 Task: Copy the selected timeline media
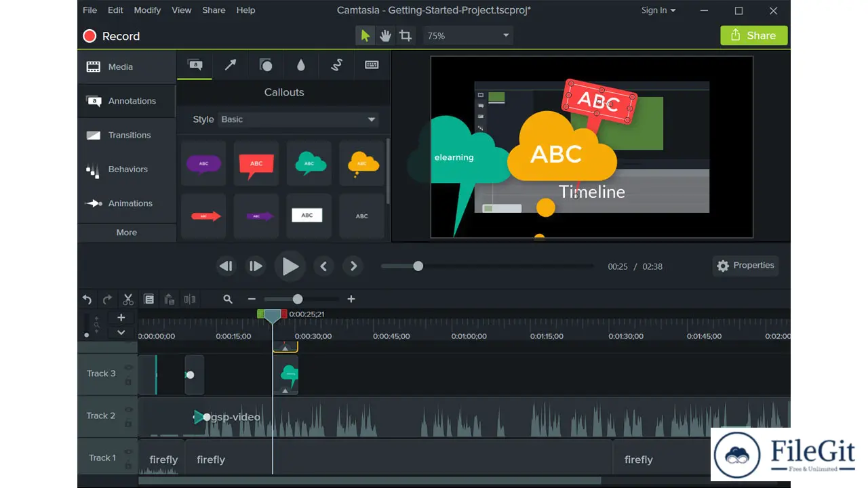[x=149, y=299]
